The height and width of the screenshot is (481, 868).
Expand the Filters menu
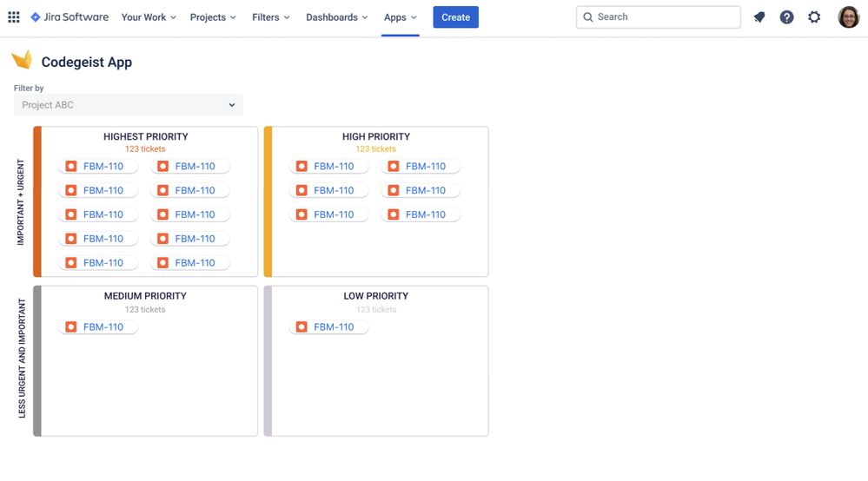[x=271, y=17]
